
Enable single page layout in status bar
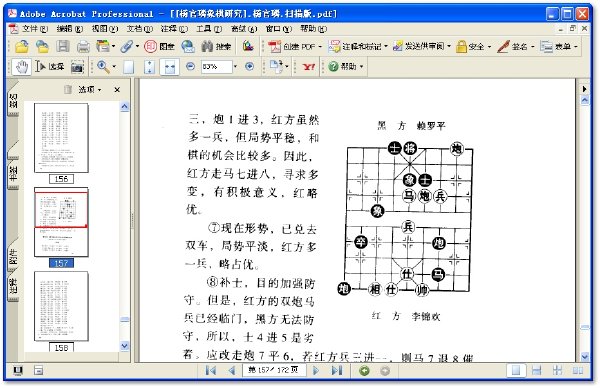[516, 370]
